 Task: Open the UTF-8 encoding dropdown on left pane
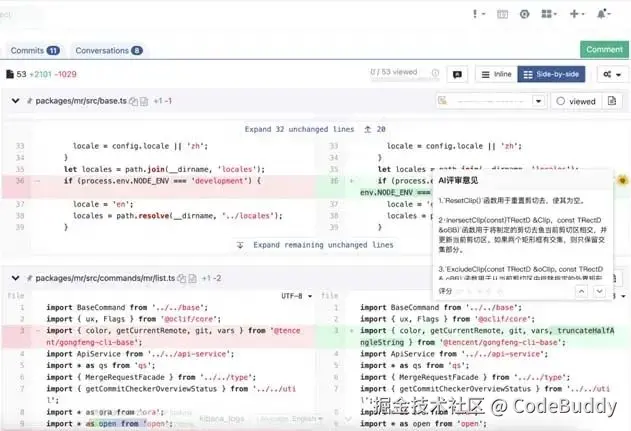point(297,296)
